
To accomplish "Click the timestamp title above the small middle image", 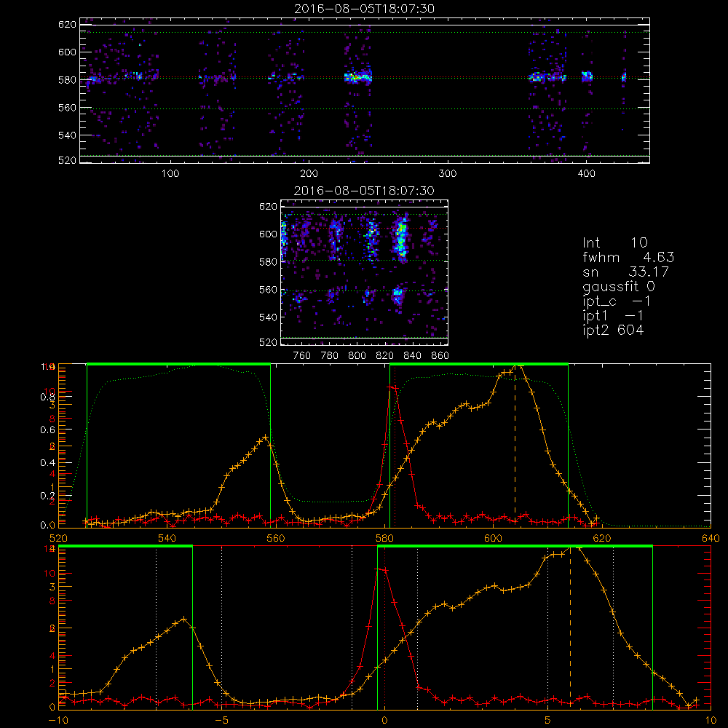I will [365, 191].
